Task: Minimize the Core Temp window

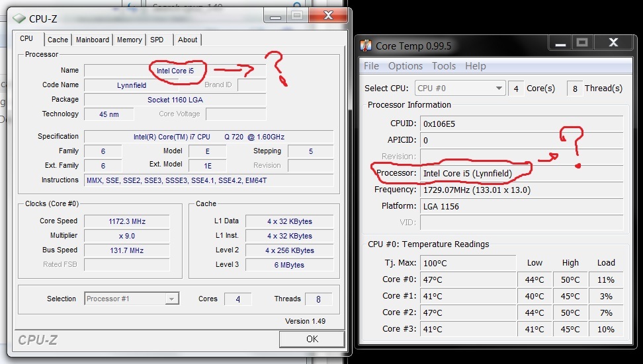Action: 560,43
